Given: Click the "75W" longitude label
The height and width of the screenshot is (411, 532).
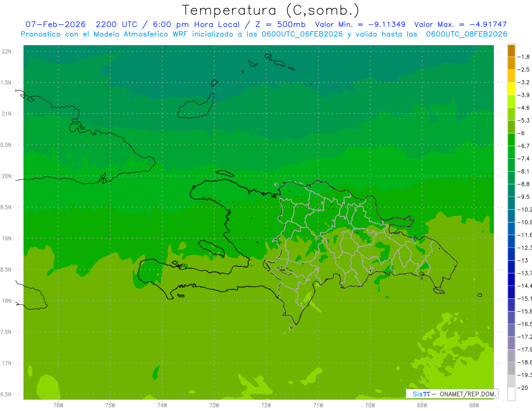Looking at the screenshot, I should click(110, 405).
